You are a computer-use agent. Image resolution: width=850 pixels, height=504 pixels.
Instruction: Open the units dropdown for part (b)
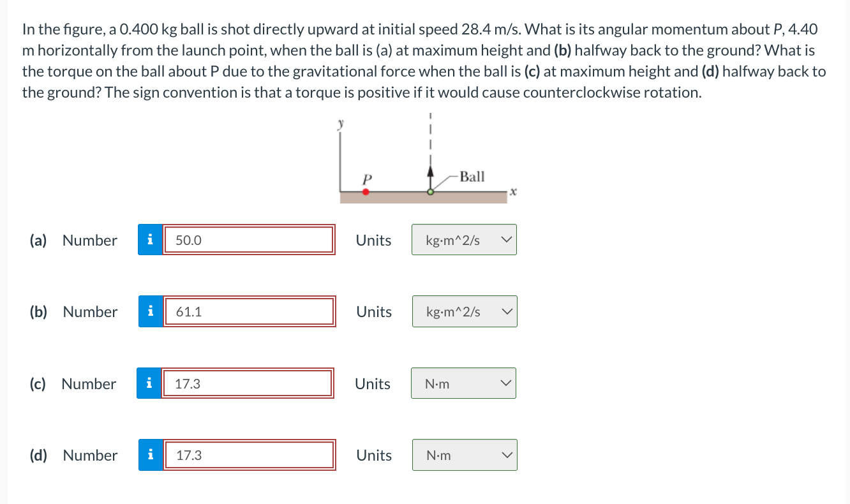[x=465, y=311]
